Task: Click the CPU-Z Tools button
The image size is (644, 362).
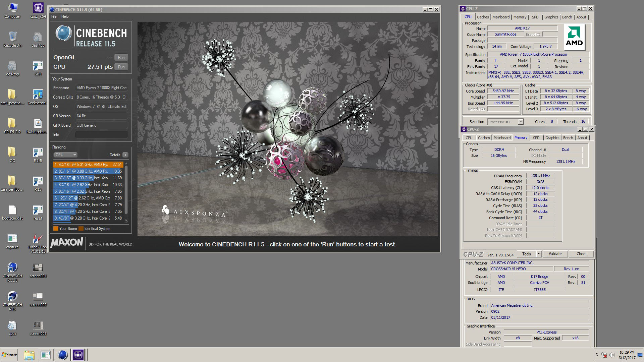Action: 527,254
